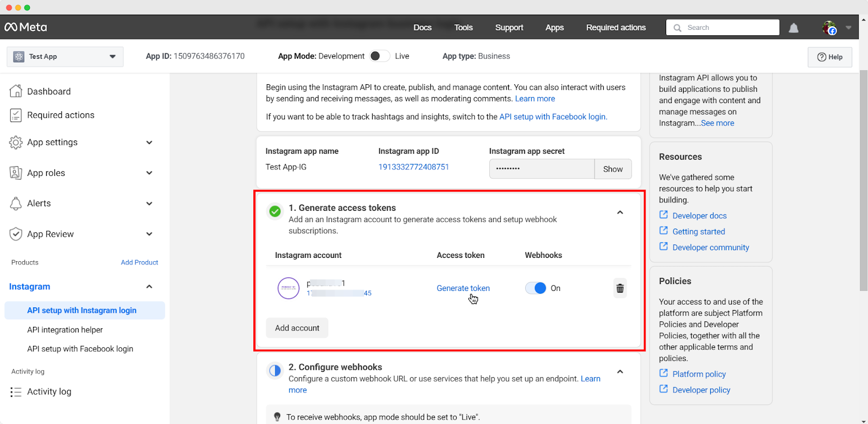
Task: Collapse the Instagram product section
Action: [149, 287]
